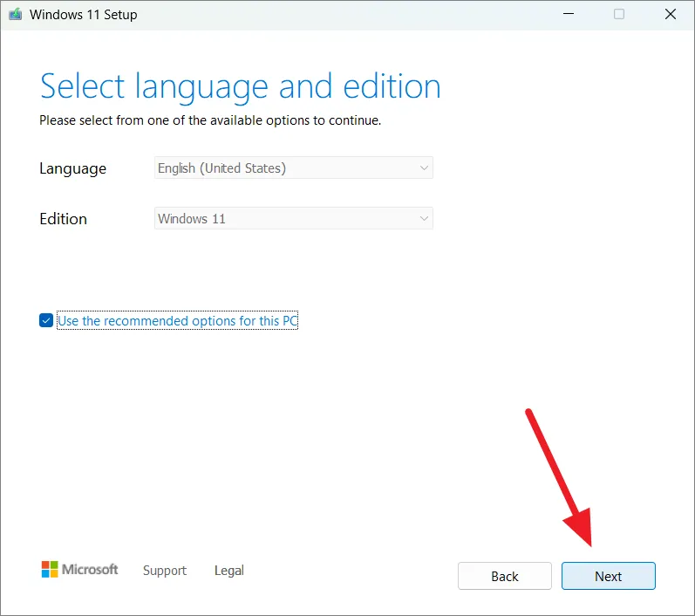Click the 'Edition' field label
This screenshot has width=695, height=616.
point(63,219)
